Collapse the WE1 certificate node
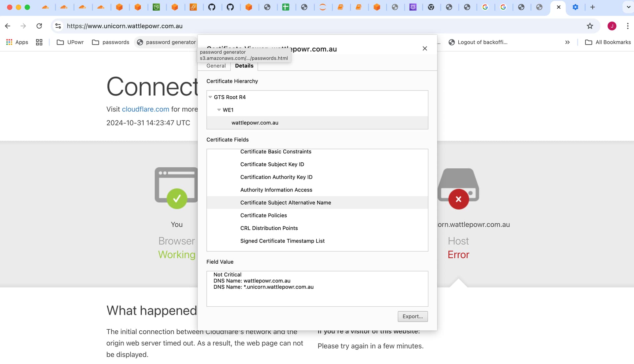This screenshot has width=634, height=364. 219,110
